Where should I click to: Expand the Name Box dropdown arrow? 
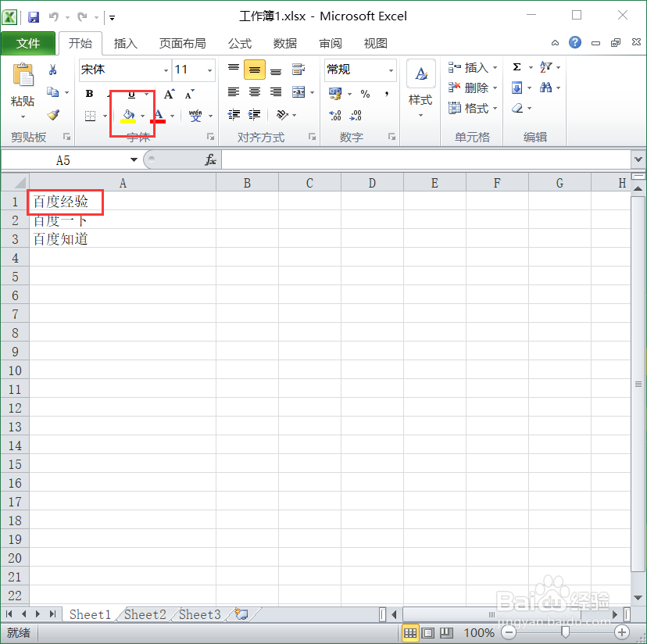[134, 159]
